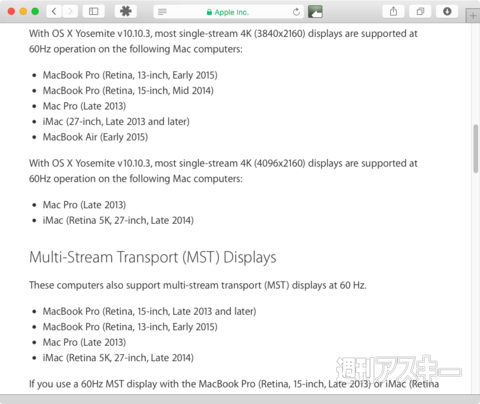Click the green lock security icon

click(x=209, y=12)
